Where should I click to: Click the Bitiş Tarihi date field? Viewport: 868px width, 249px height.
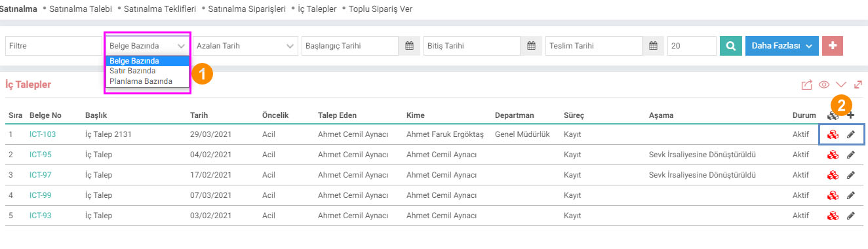coord(472,46)
